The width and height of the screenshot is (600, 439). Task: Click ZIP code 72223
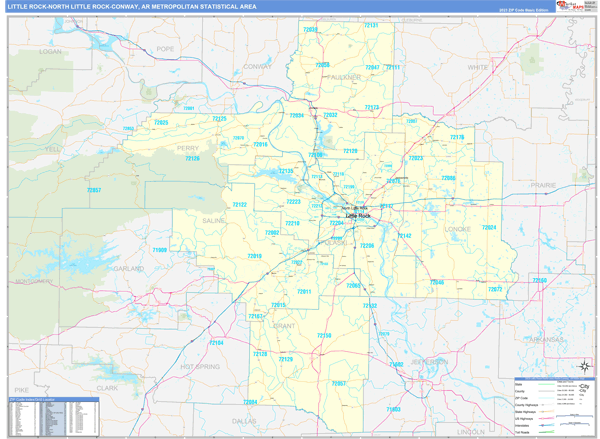pyautogui.click(x=293, y=202)
